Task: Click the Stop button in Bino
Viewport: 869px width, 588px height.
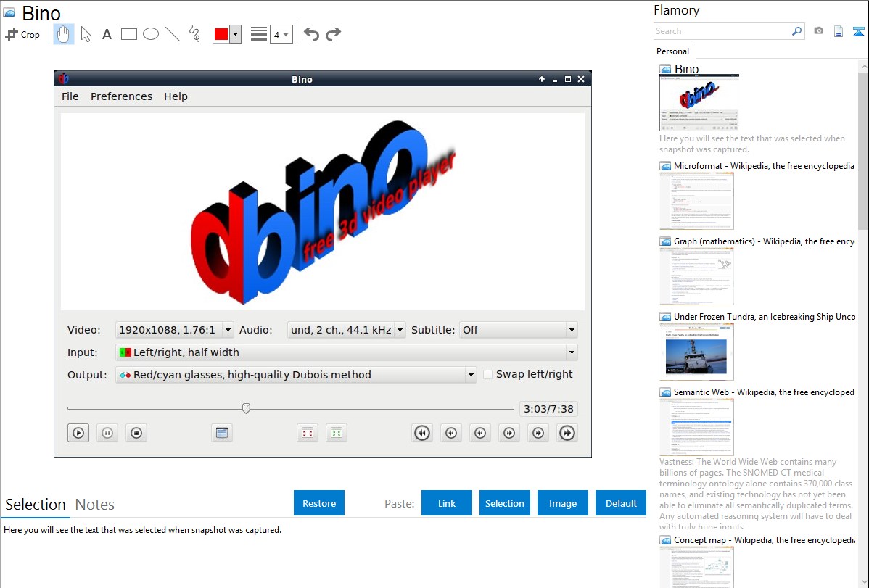Action: [x=136, y=433]
